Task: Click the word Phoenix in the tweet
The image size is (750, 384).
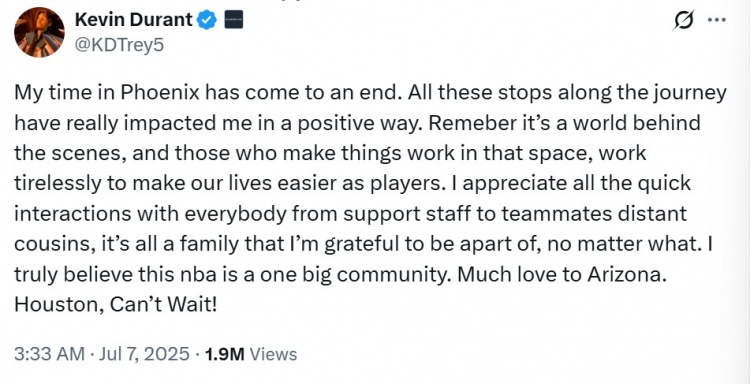Action: click(x=160, y=93)
